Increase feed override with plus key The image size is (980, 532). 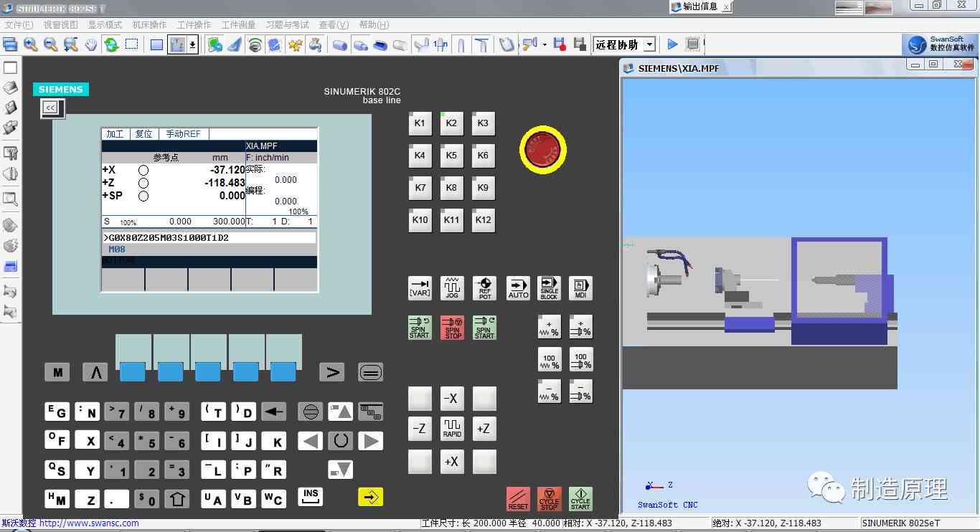coord(550,327)
